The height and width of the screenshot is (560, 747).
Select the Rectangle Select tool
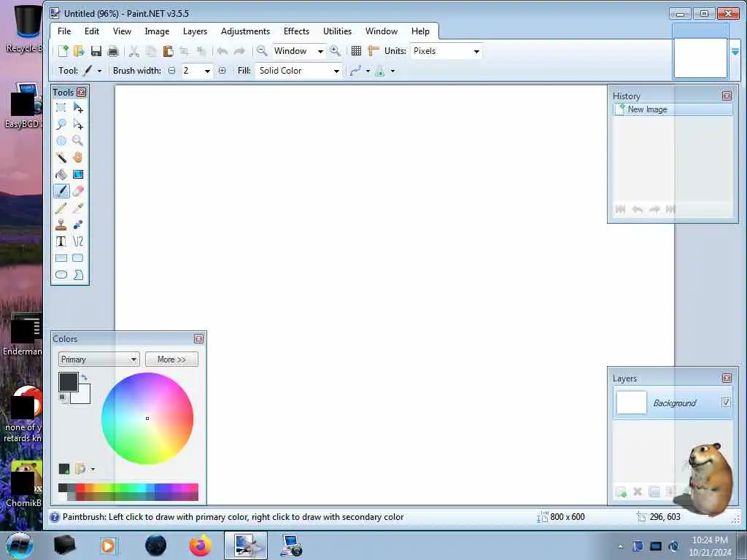click(x=61, y=108)
